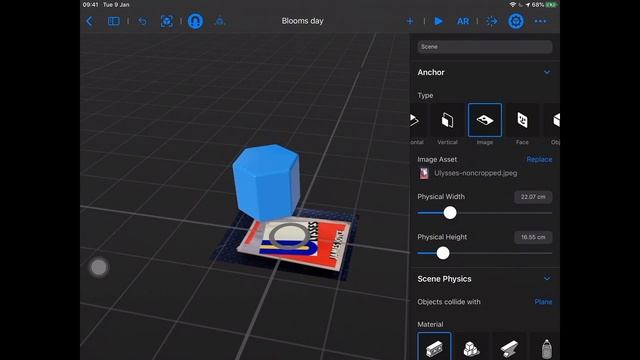Toggle the space/guides tool beside the magnet

pos(220,21)
